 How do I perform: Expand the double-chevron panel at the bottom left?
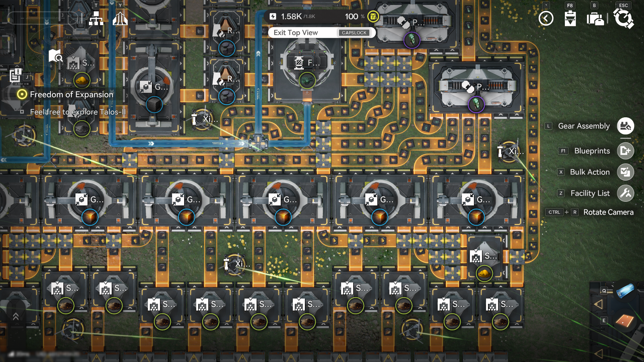(x=16, y=316)
